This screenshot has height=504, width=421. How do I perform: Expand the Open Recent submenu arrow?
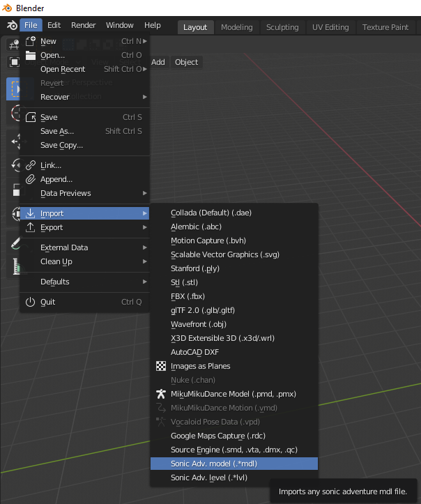(145, 69)
